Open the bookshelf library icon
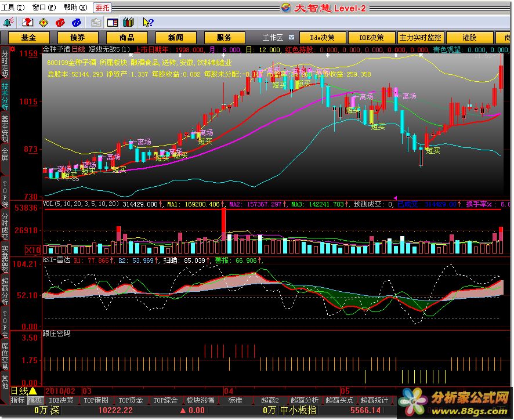The height and width of the screenshot is (420, 514). point(128,22)
